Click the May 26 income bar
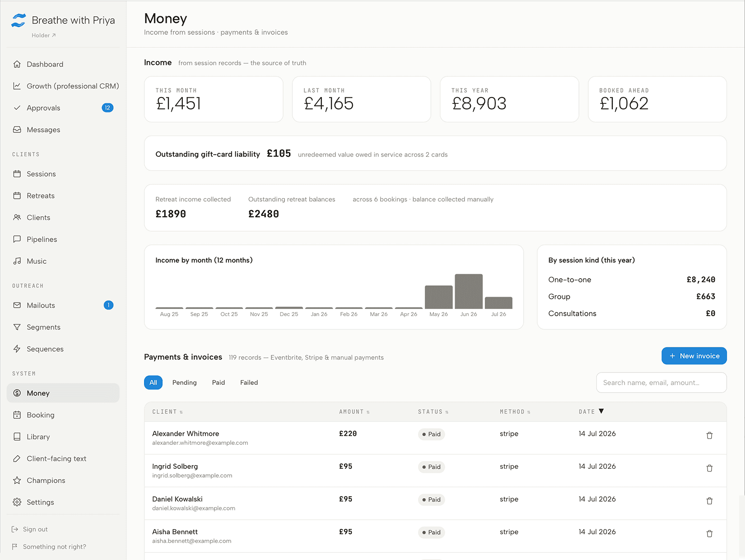Screen dimensions: 745x560 pos(438,297)
